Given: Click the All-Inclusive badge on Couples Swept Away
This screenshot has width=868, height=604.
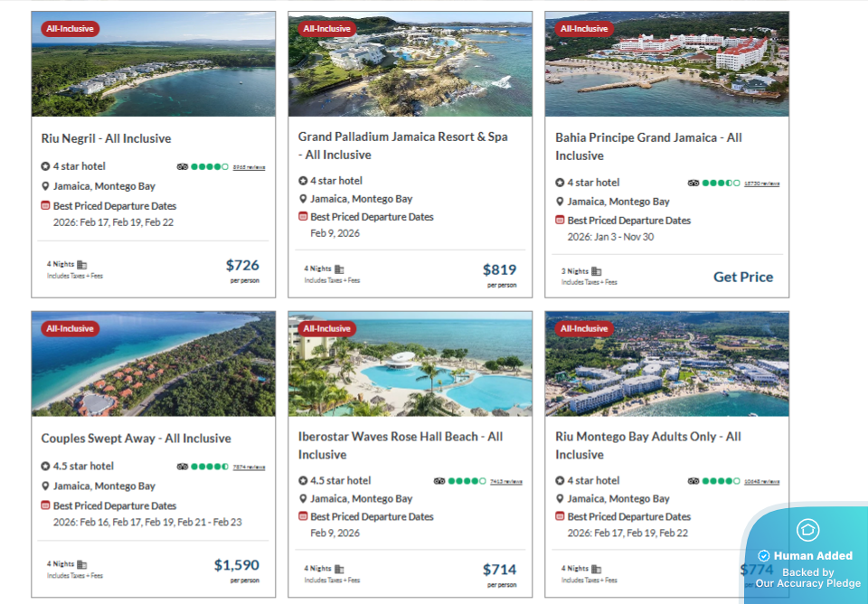Looking at the screenshot, I should (x=71, y=328).
